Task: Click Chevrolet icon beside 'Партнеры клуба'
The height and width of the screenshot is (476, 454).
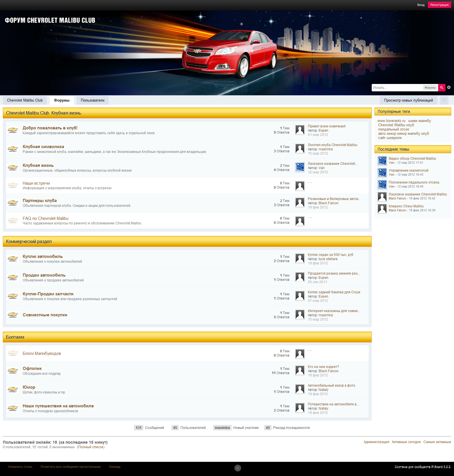Action: click(x=13, y=203)
